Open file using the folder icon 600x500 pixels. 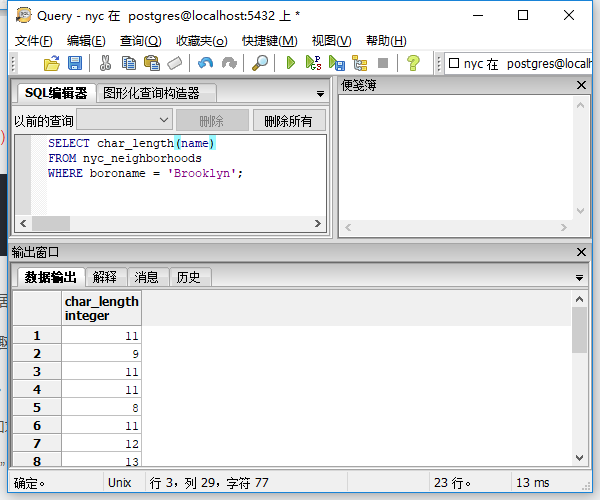[52, 63]
